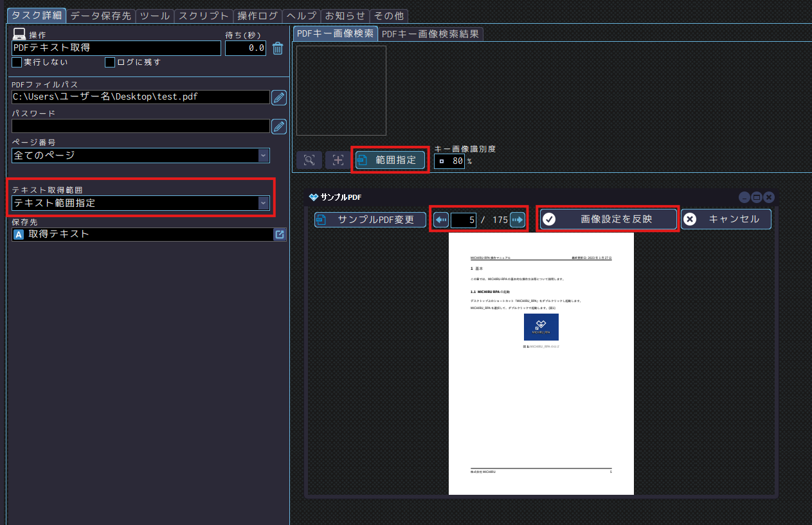Go to next page with right arrow
The height and width of the screenshot is (525, 812).
tap(518, 220)
